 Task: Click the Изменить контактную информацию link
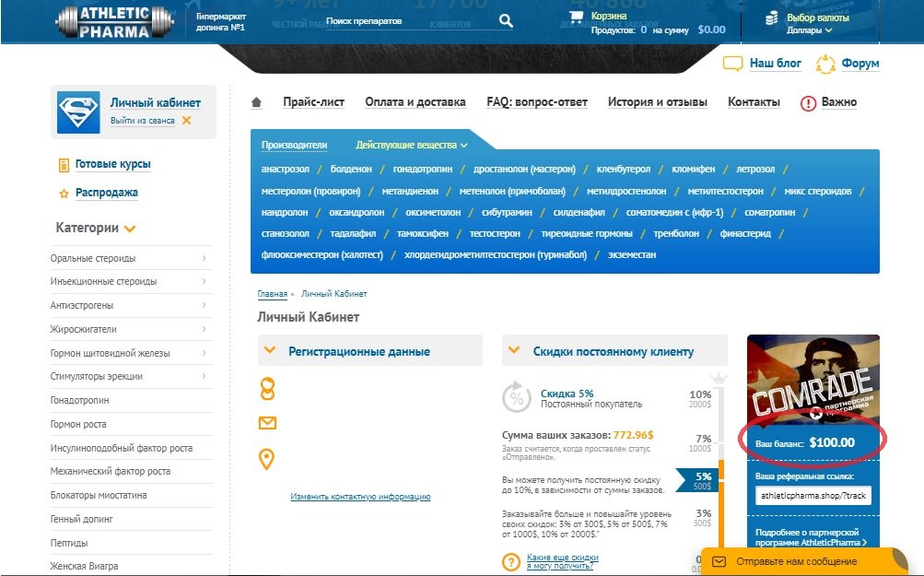coord(360,497)
